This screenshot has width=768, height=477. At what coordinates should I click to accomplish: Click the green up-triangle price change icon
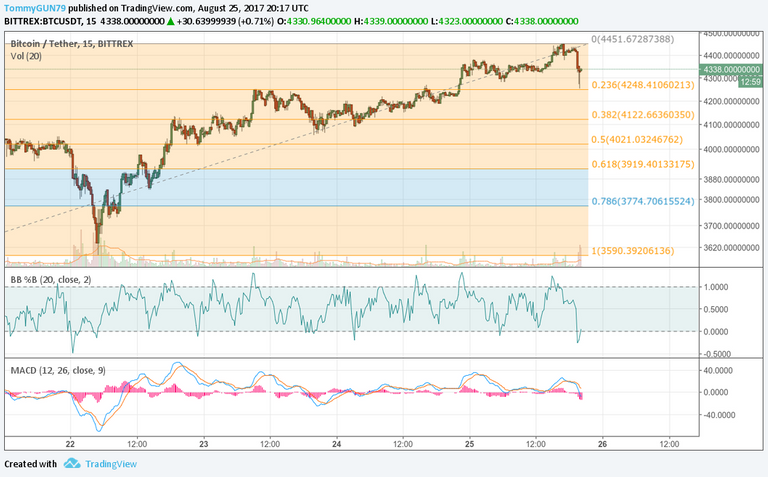(x=170, y=22)
